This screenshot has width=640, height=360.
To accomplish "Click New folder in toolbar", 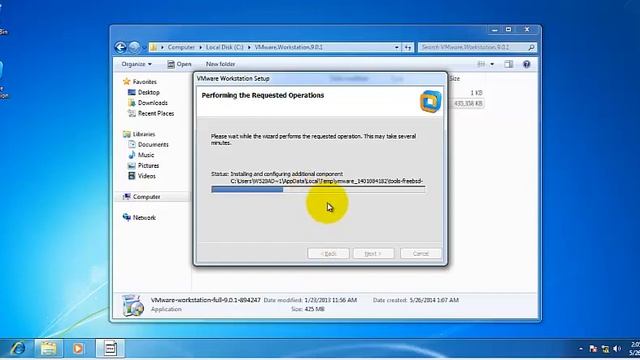I will point(220,64).
